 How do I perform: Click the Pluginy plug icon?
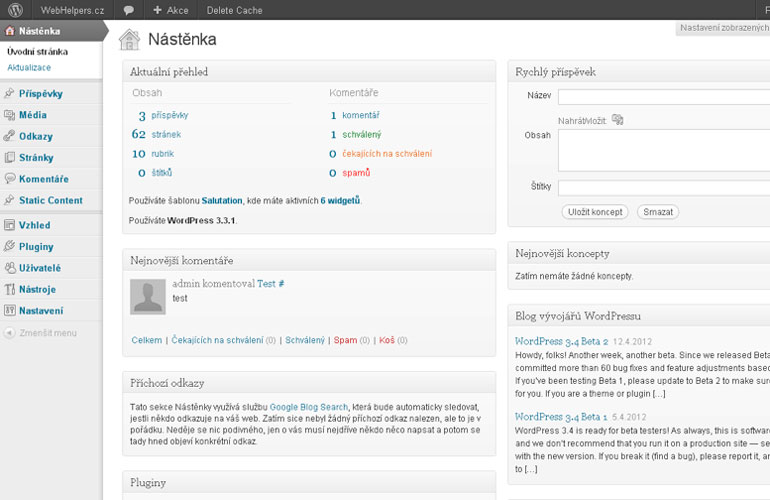coord(10,246)
